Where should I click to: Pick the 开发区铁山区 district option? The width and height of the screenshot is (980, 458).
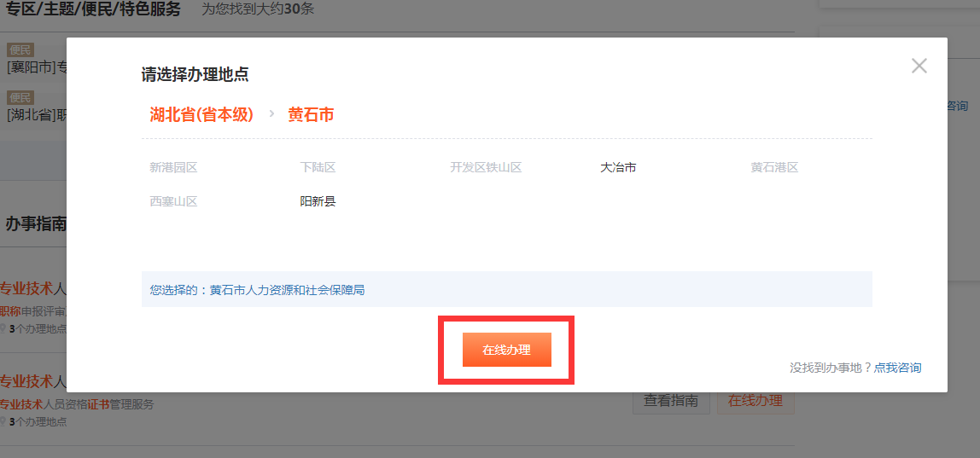tap(486, 168)
